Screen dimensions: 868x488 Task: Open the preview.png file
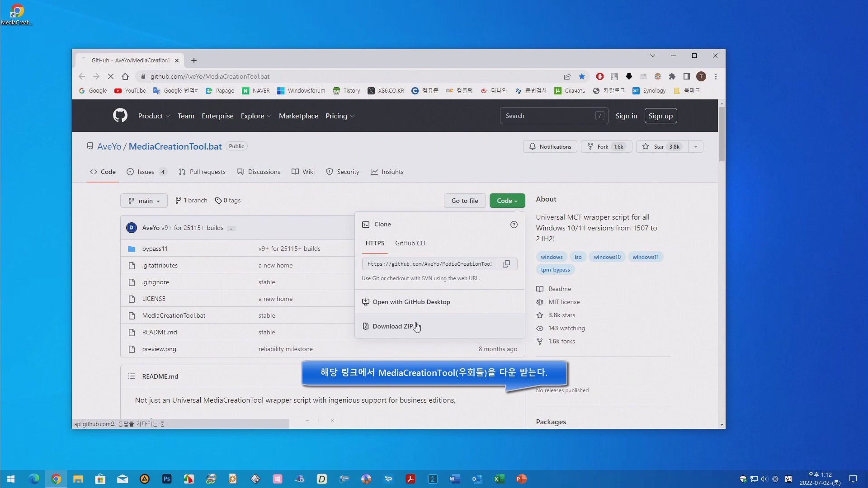coord(159,349)
